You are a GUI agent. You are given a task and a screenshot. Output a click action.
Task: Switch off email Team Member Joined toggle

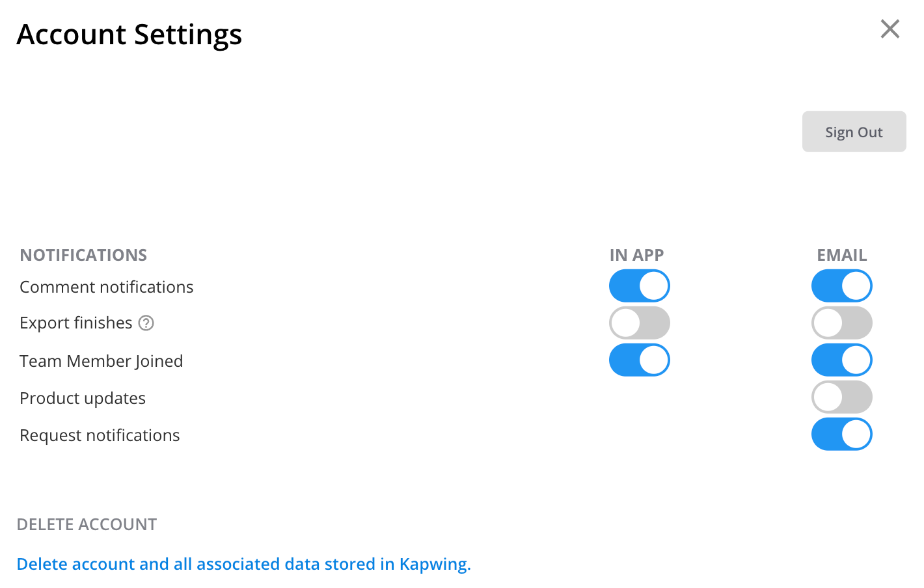pyautogui.click(x=841, y=360)
